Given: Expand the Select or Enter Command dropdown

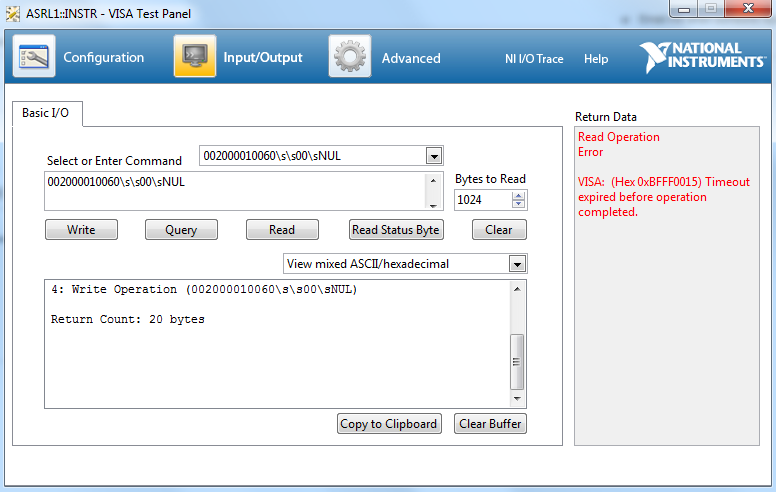Looking at the screenshot, I should coord(434,156).
